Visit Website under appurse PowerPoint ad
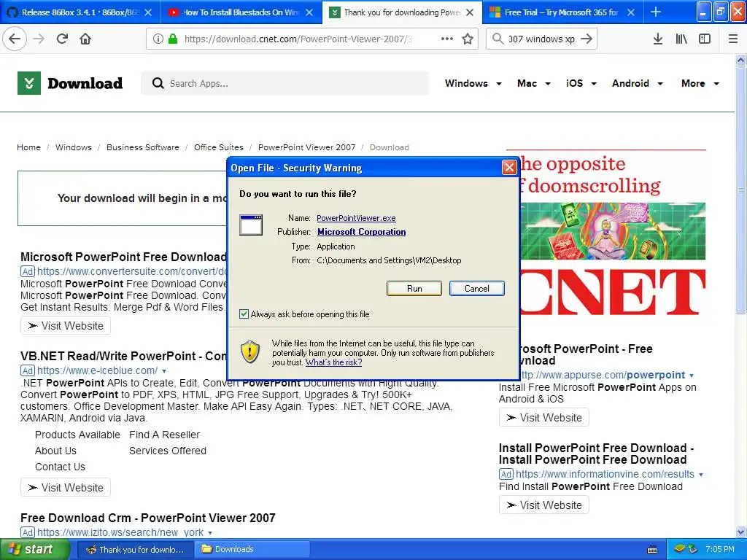This screenshot has height=560, width=747. pyautogui.click(x=544, y=418)
